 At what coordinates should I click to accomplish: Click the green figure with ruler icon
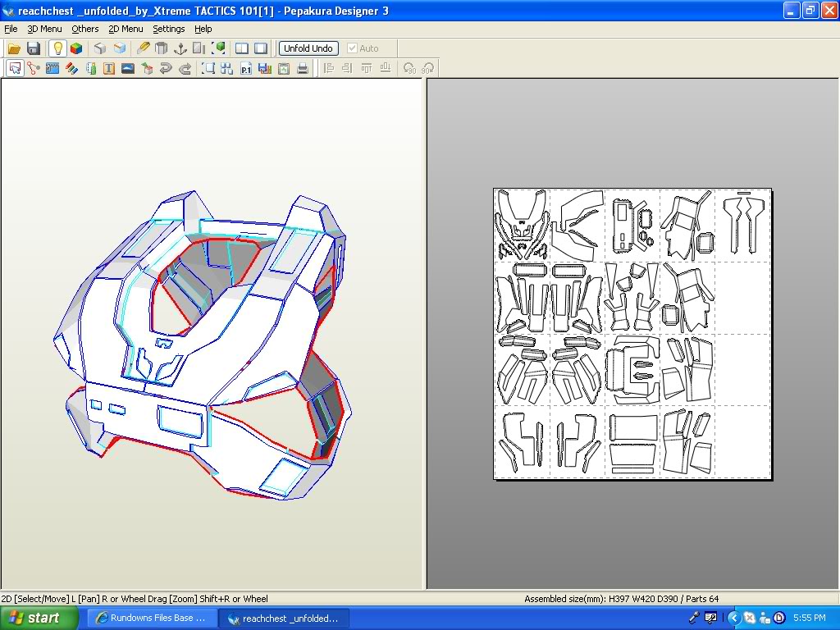coord(90,69)
